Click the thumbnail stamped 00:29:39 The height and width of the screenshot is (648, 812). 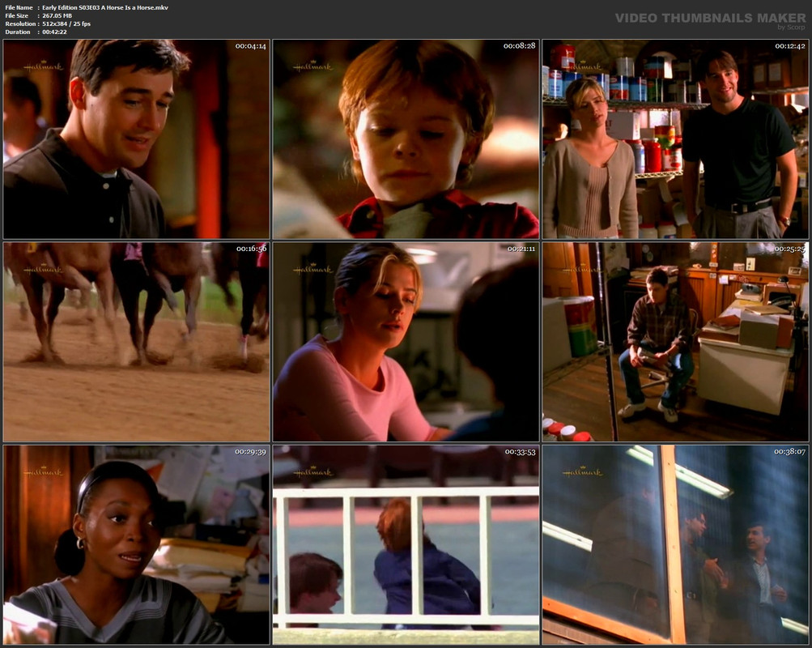(137, 545)
